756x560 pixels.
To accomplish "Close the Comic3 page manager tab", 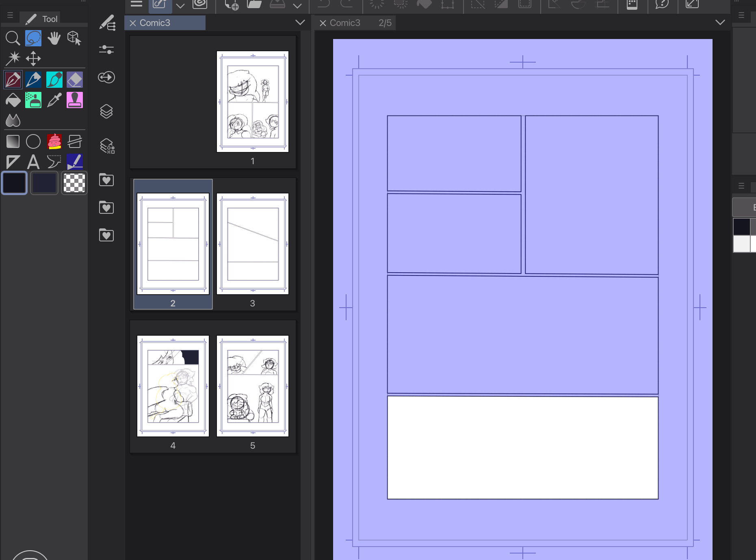I will [133, 23].
